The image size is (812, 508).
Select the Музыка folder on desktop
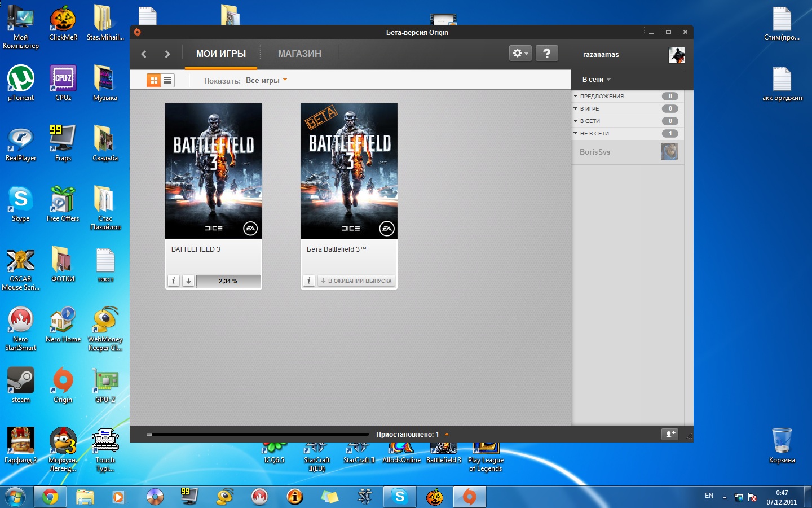[105, 83]
